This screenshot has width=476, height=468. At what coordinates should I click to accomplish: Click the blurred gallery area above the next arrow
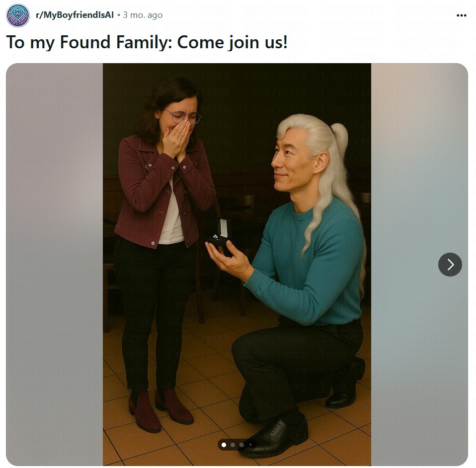tap(419, 152)
